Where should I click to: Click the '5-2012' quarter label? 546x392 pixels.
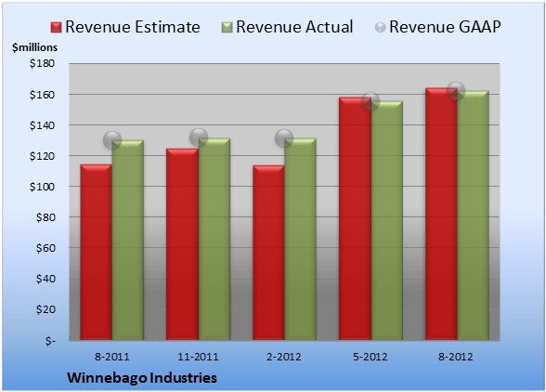370,357
